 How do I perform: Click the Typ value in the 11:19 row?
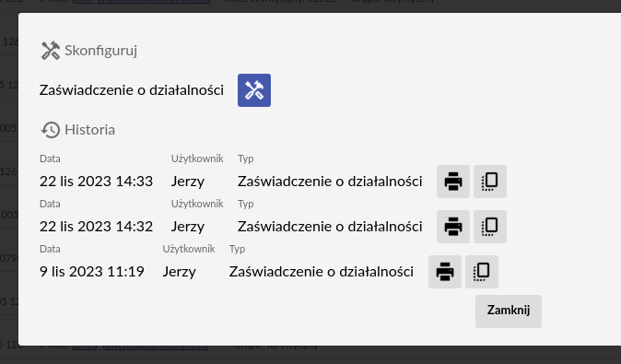[322, 272]
